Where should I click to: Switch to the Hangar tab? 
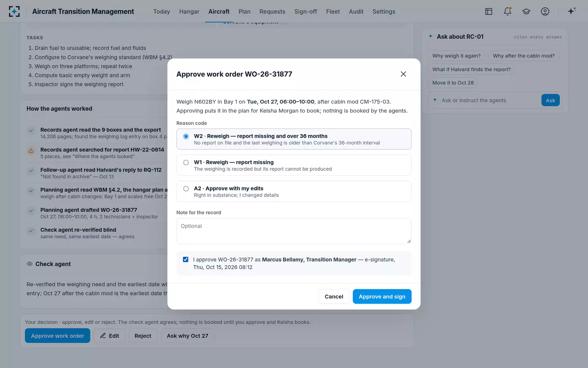(x=189, y=11)
